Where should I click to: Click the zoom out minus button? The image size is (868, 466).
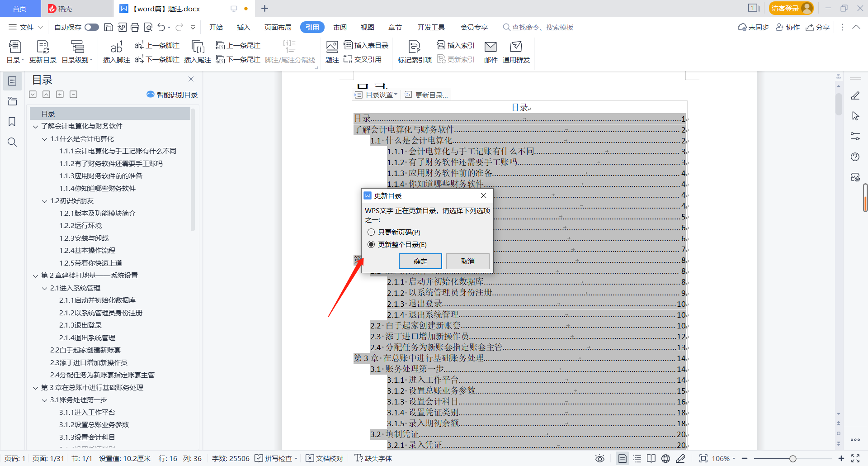point(745,458)
